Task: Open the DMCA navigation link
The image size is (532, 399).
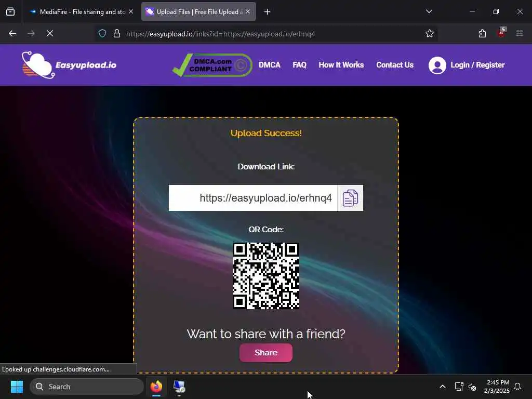Action: [x=270, y=65]
